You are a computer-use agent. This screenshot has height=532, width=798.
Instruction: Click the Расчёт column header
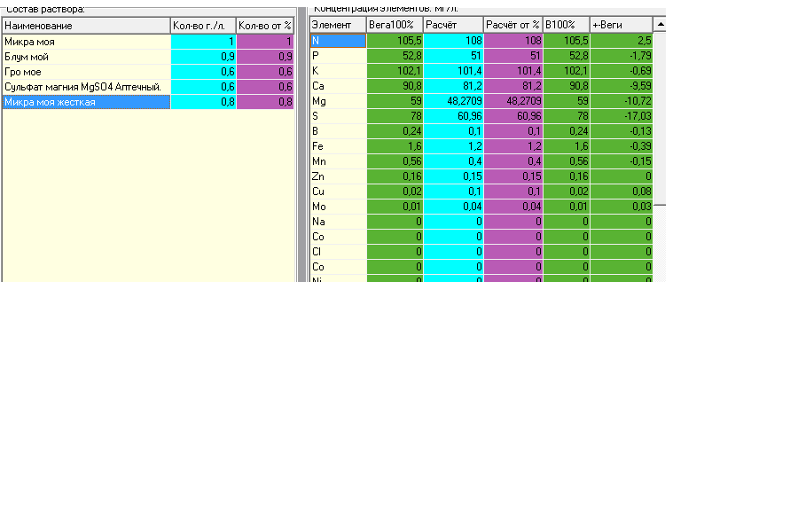(453, 25)
